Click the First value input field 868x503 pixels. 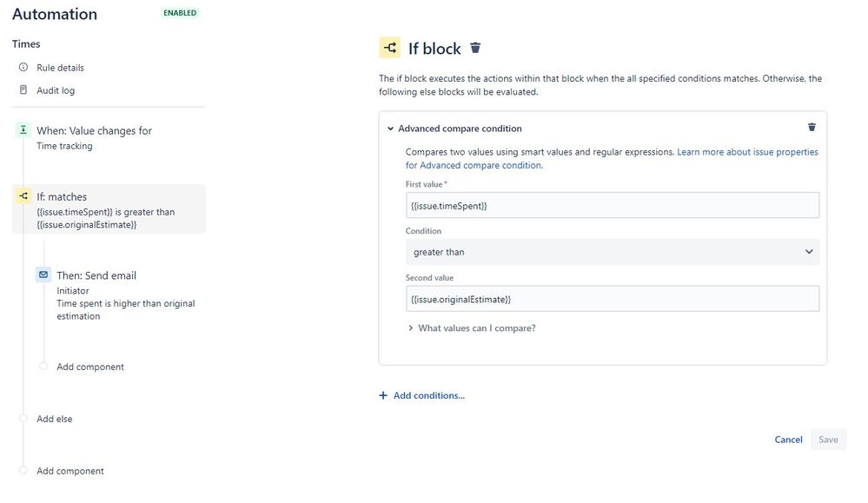tap(613, 205)
